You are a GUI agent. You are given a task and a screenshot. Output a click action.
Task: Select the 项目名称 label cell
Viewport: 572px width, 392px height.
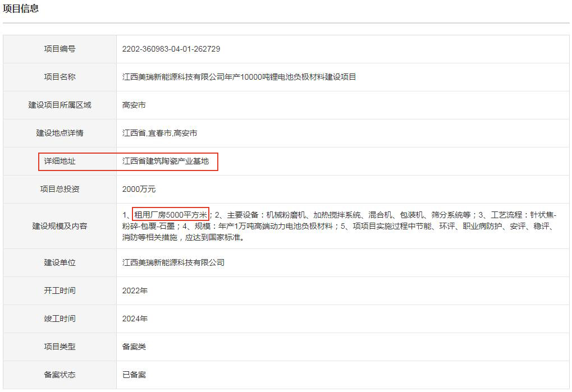[60, 77]
